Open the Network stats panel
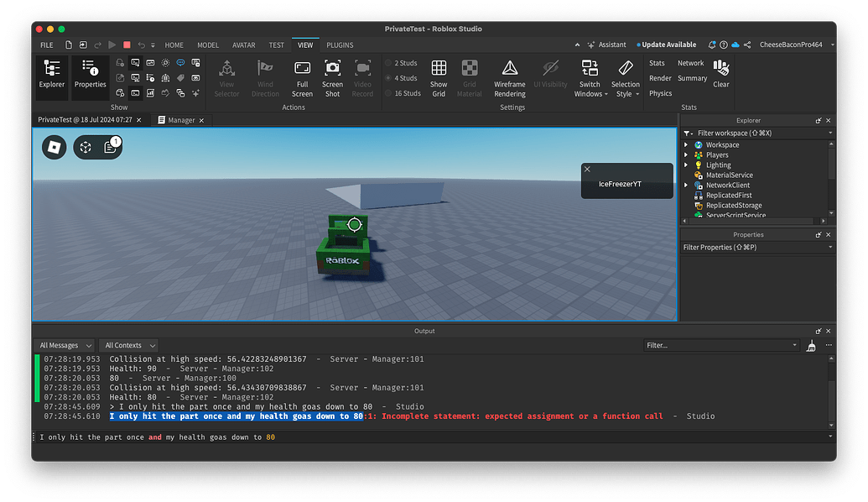868x502 pixels. pos(691,62)
